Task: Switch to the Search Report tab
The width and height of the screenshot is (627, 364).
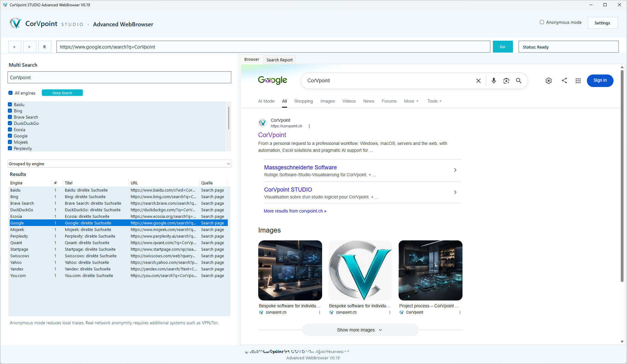Action: [x=280, y=60]
